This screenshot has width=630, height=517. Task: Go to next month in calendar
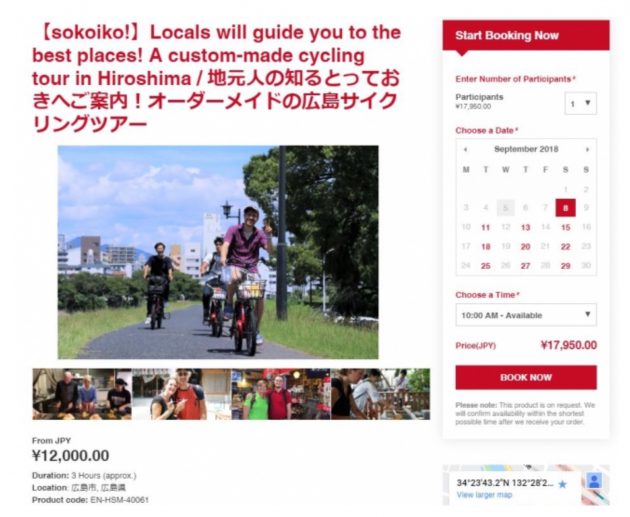coord(587,149)
